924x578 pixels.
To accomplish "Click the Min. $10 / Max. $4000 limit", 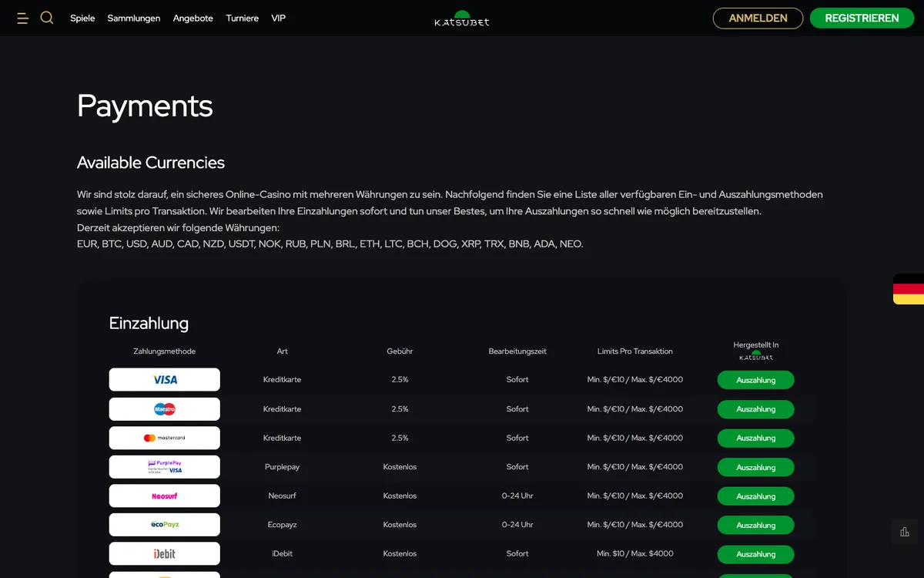I will [x=635, y=554].
